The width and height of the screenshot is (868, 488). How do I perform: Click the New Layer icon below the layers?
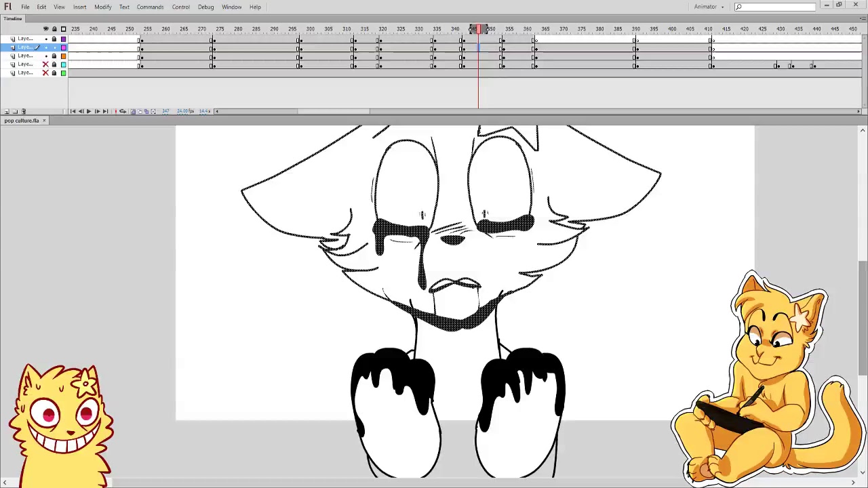click(6, 111)
